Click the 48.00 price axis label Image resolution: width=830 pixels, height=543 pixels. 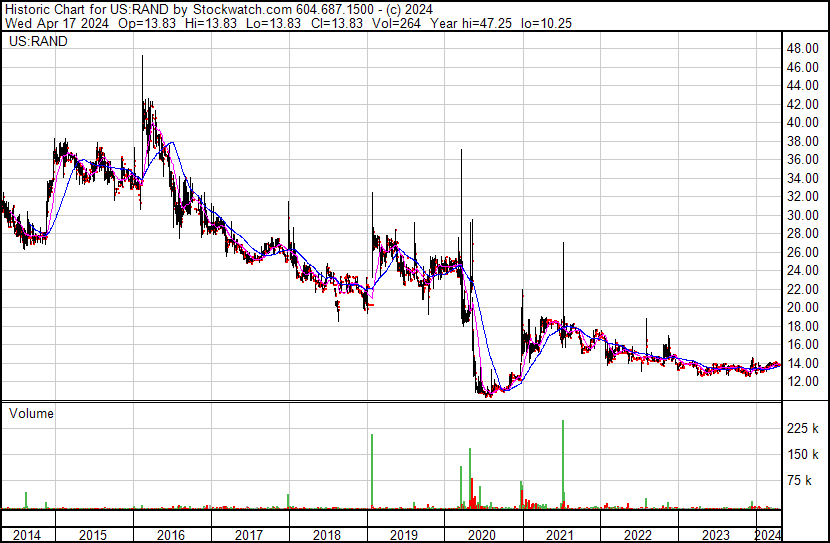[804, 48]
